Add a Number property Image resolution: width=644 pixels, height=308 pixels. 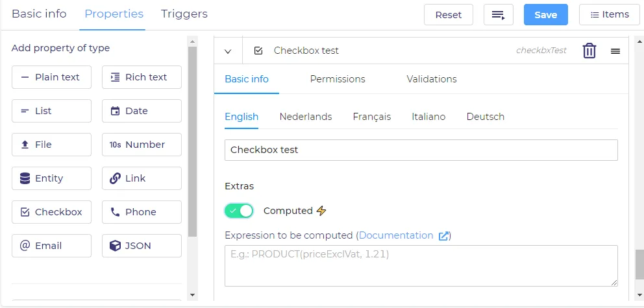(x=142, y=145)
